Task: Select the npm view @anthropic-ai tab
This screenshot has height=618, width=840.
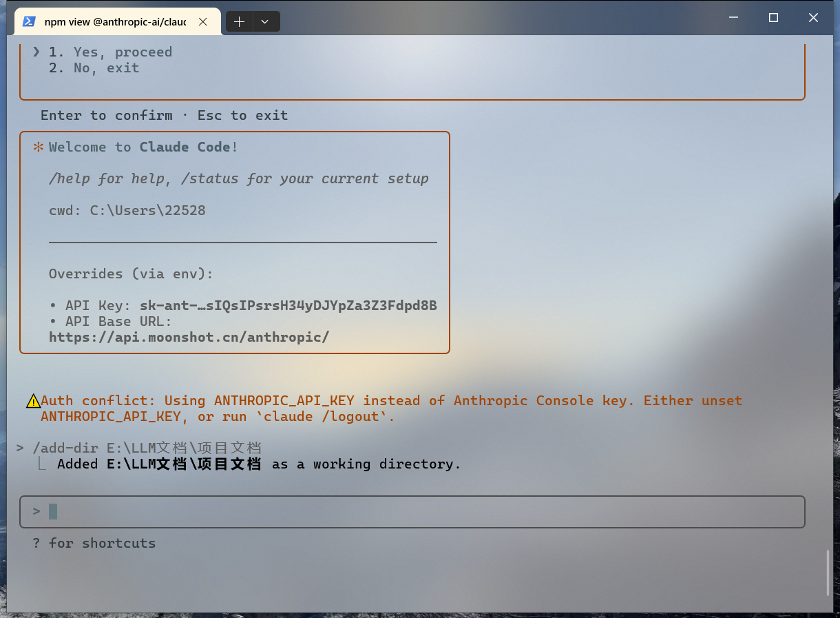Action: pos(118,21)
